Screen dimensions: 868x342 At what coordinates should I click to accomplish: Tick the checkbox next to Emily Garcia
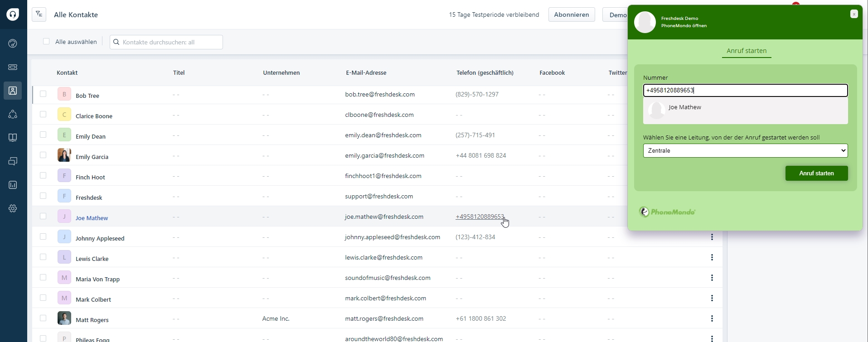(43, 155)
